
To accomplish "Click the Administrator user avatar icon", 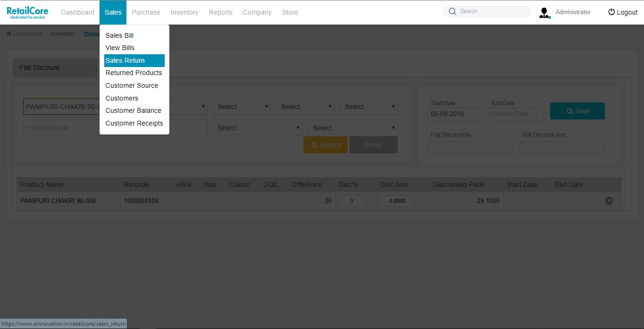I will (544, 13).
